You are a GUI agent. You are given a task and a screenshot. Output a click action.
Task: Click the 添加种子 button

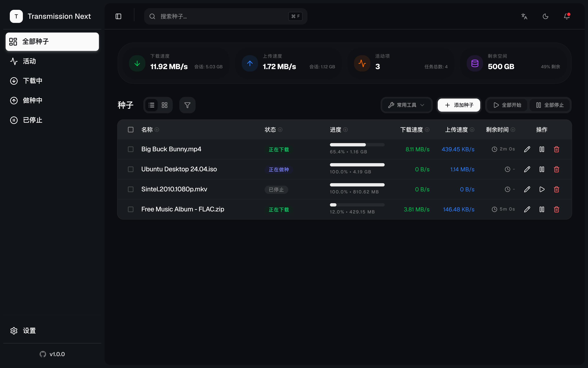[459, 105]
